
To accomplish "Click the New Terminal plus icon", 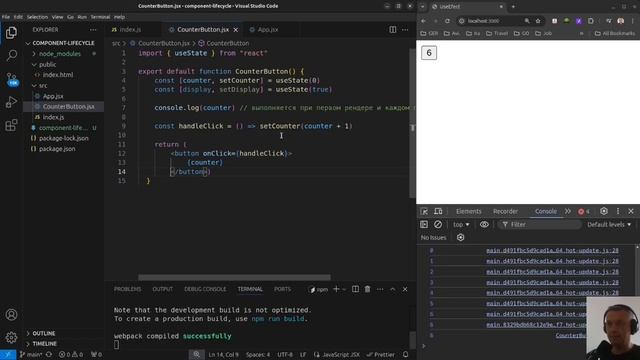I will click(336, 289).
